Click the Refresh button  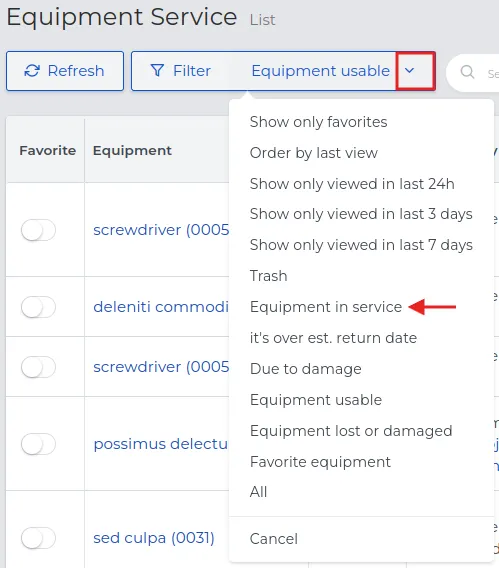point(65,71)
